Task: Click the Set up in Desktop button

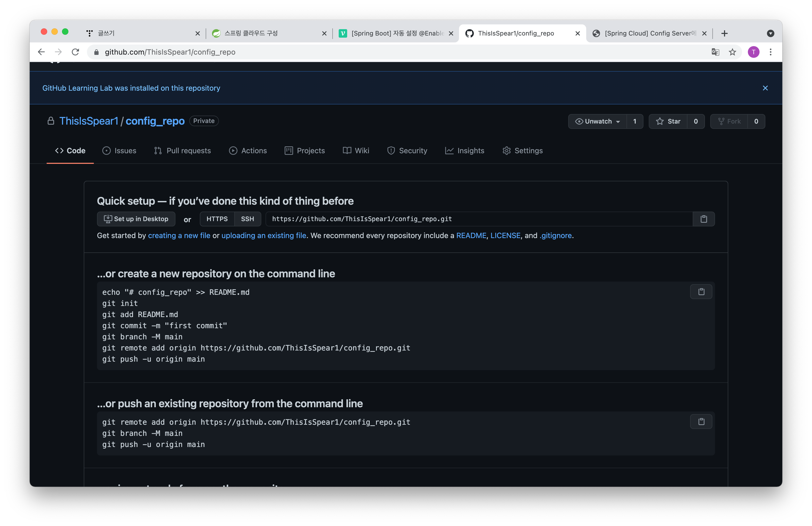Action: (x=136, y=219)
